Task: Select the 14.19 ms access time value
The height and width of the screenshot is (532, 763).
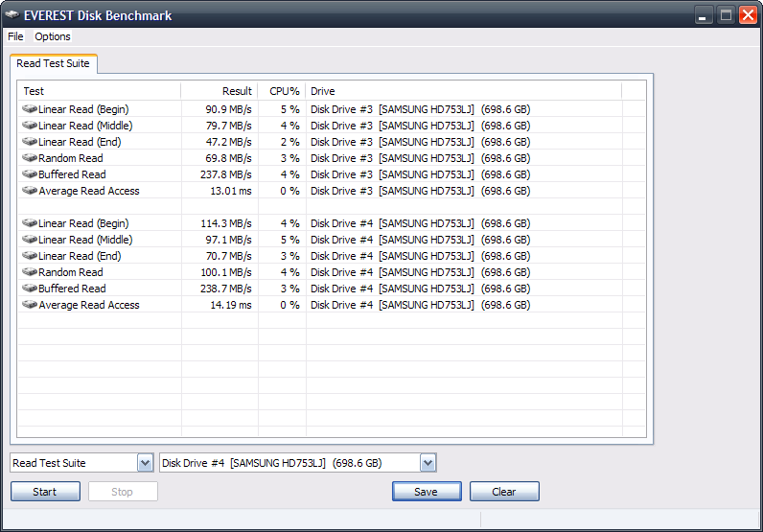Action: 231,305
